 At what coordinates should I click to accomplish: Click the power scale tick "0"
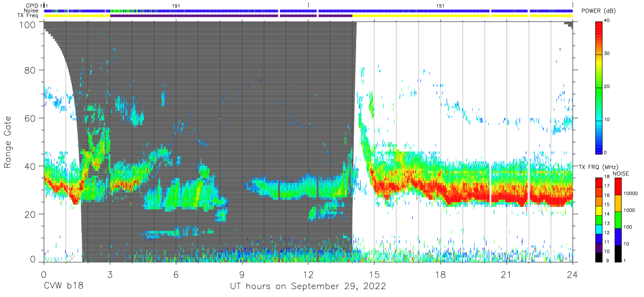(606, 152)
